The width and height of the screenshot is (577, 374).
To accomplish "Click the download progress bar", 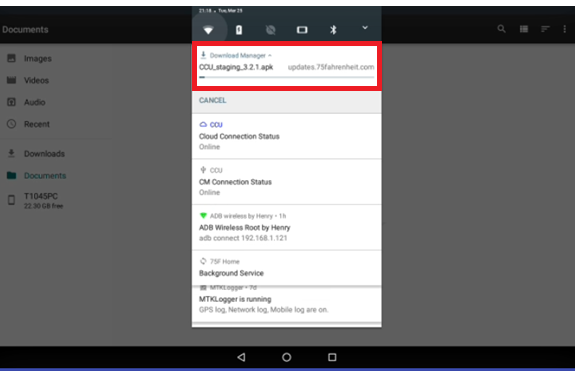I will click(x=286, y=77).
